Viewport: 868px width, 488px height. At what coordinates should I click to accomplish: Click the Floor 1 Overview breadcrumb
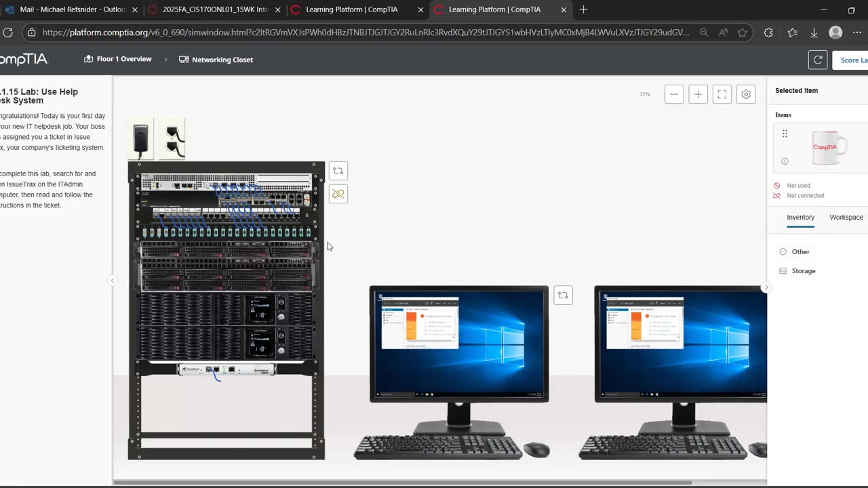[117, 59]
